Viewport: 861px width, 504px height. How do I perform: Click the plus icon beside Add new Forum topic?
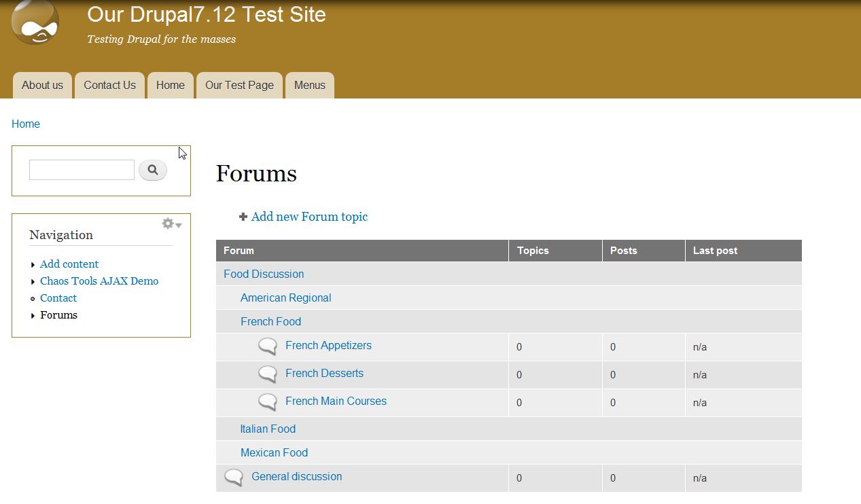point(243,217)
